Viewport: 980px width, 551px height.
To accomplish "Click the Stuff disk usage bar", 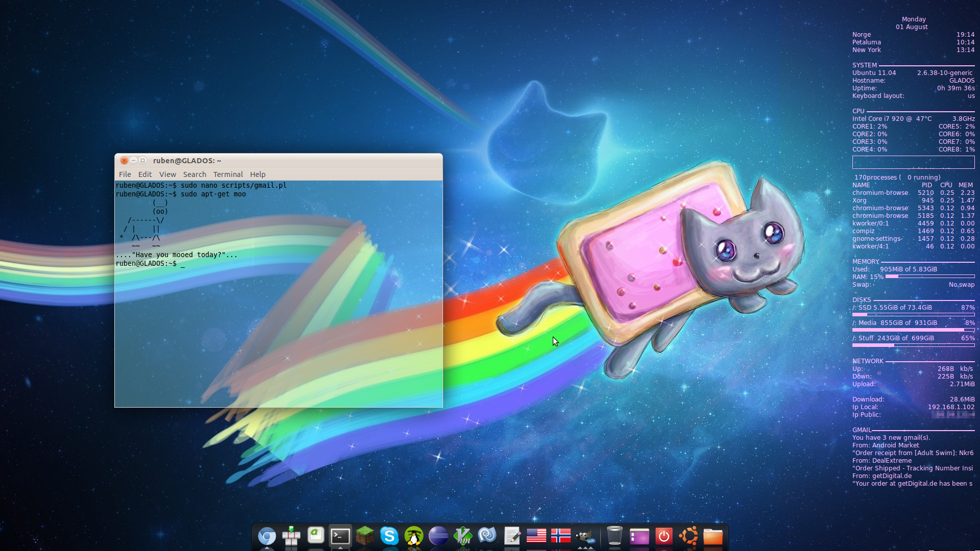I will (914, 345).
